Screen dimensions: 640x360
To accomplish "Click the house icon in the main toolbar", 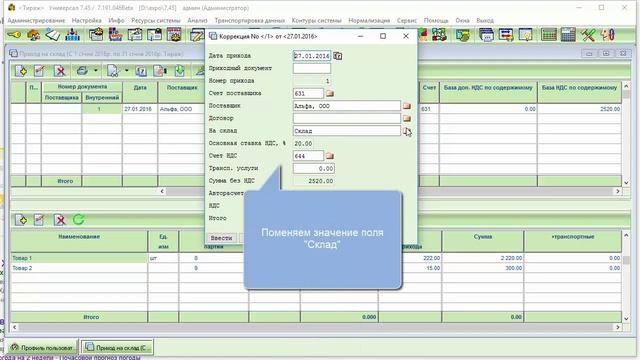I will click(33, 35).
